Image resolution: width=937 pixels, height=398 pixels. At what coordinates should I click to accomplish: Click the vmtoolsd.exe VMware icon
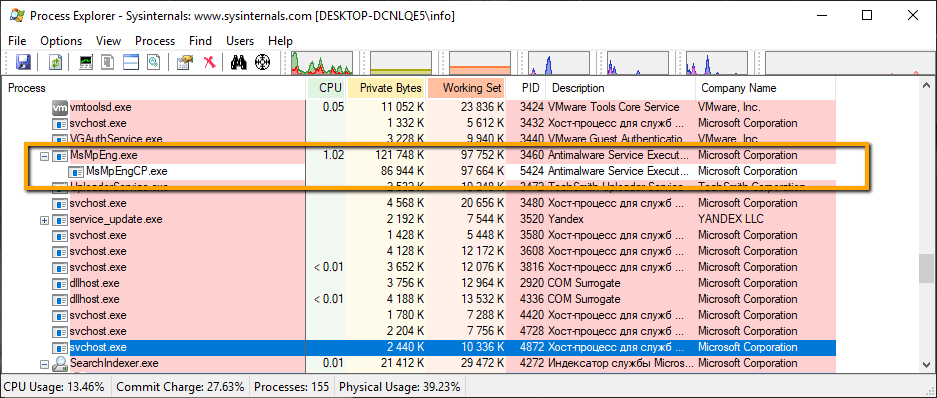pyautogui.click(x=59, y=108)
